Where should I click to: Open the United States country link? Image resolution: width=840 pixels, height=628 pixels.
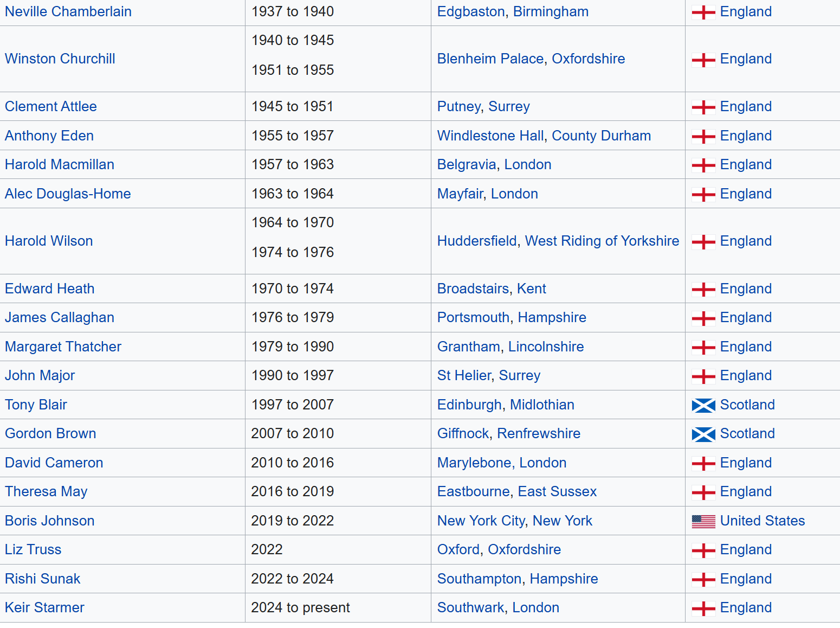tap(763, 521)
